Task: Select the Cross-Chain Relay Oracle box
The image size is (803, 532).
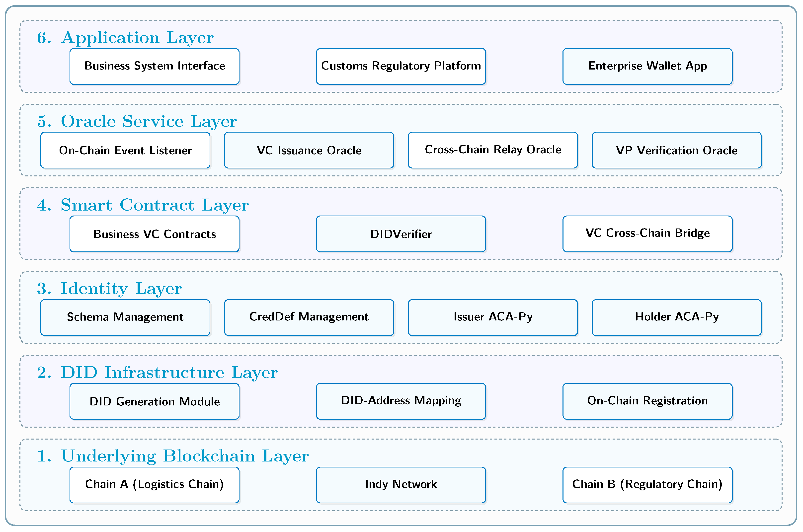Action: click(493, 150)
